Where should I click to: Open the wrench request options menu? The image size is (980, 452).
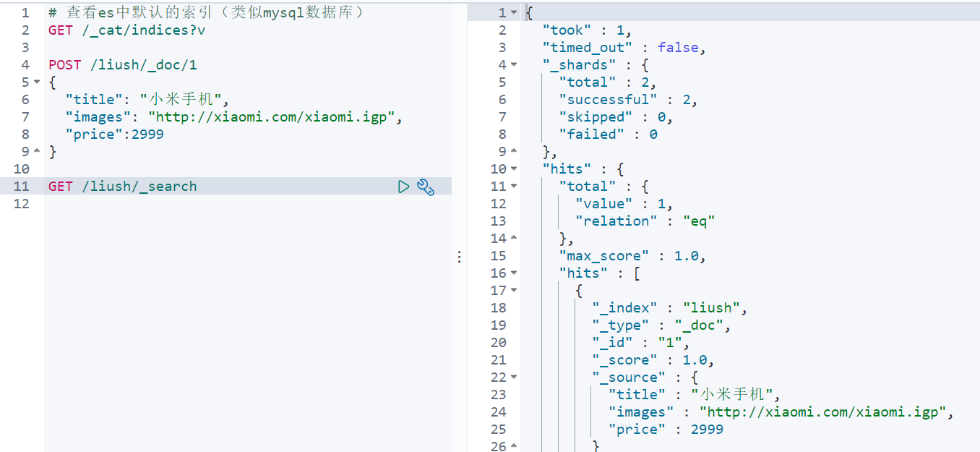pyautogui.click(x=426, y=187)
